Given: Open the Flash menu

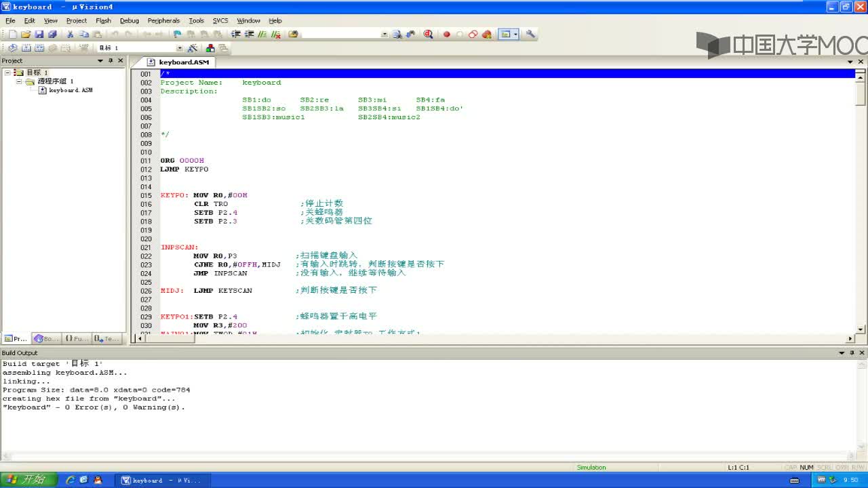Looking at the screenshot, I should click(x=103, y=21).
